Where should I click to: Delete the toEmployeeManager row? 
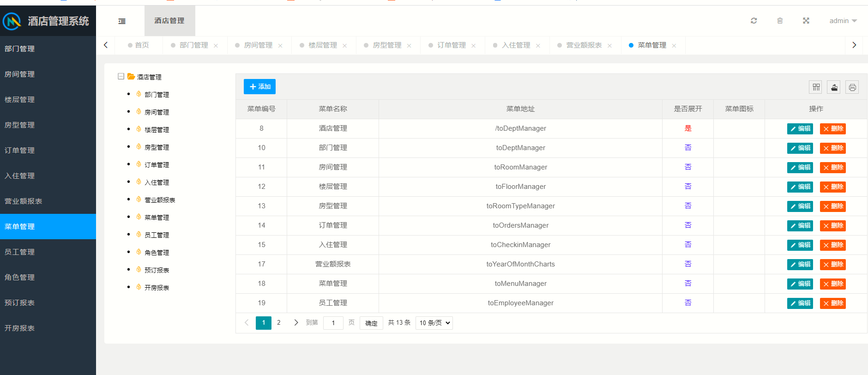(x=833, y=303)
